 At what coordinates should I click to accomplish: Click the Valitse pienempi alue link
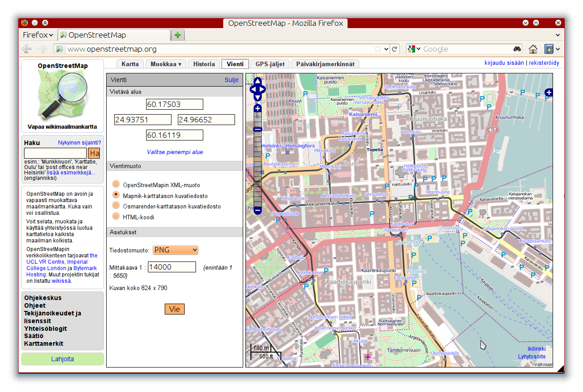pos(175,152)
